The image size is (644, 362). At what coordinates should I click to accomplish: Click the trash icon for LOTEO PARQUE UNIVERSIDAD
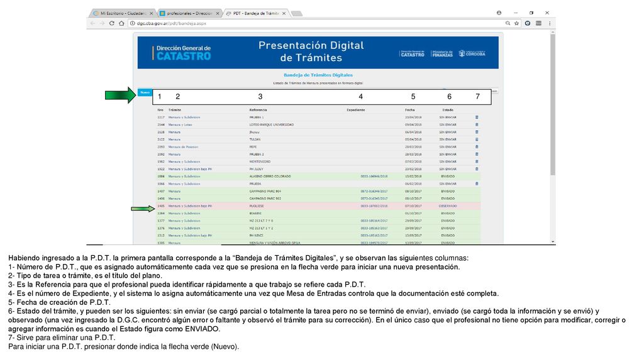[x=477, y=125]
